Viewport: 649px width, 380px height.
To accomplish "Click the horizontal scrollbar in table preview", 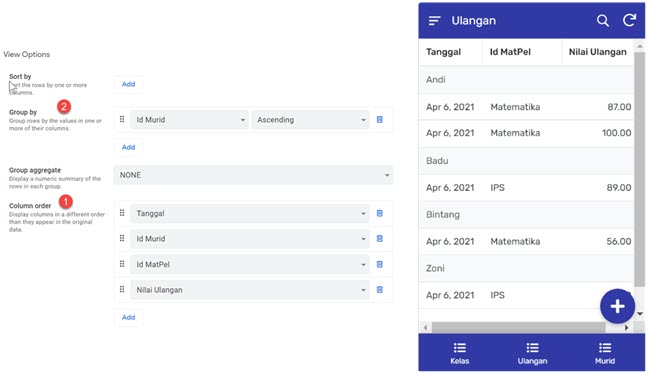I will click(x=519, y=327).
